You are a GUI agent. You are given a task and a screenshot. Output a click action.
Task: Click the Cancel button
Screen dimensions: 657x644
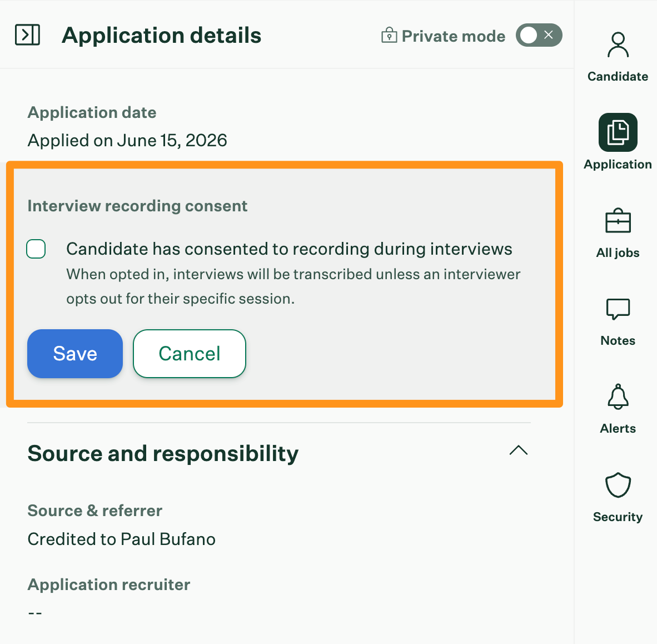click(190, 354)
